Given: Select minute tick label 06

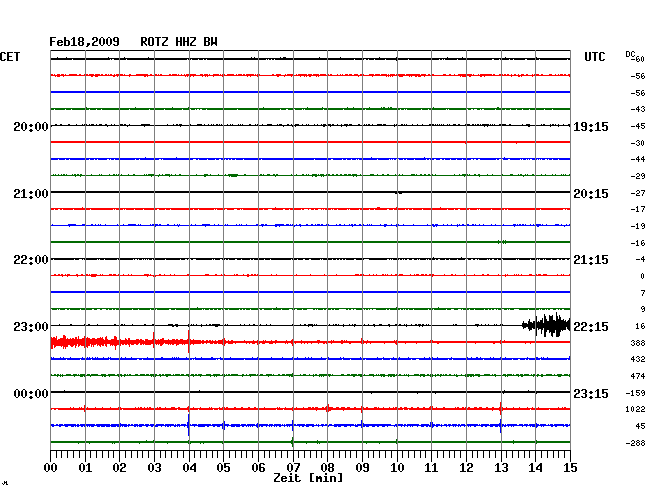Looking at the screenshot, I should tap(258, 467).
